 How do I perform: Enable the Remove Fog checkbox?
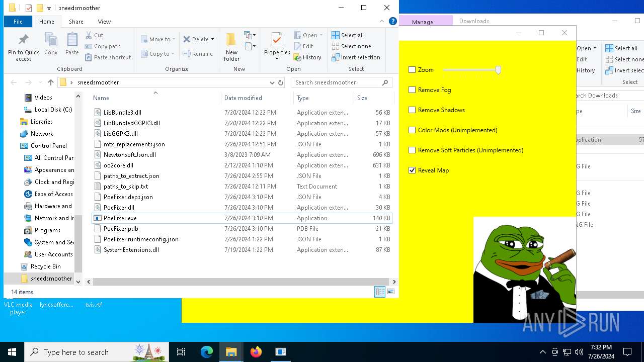click(412, 90)
